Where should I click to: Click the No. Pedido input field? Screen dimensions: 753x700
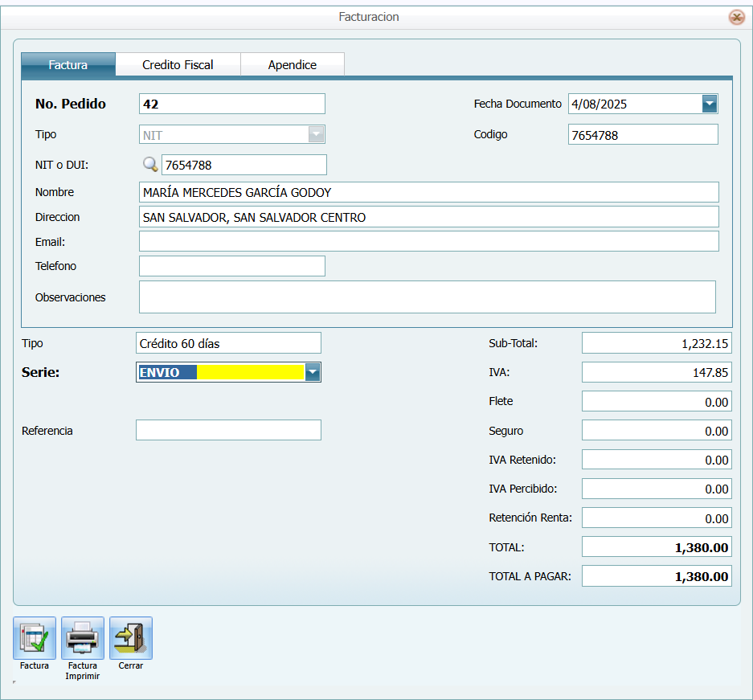coord(231,104)
